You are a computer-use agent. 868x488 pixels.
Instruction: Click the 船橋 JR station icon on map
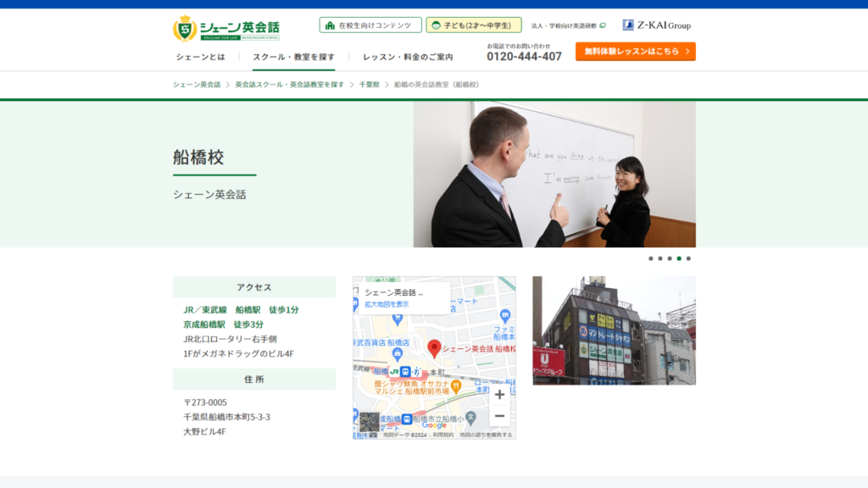click(x=405, y=372)
